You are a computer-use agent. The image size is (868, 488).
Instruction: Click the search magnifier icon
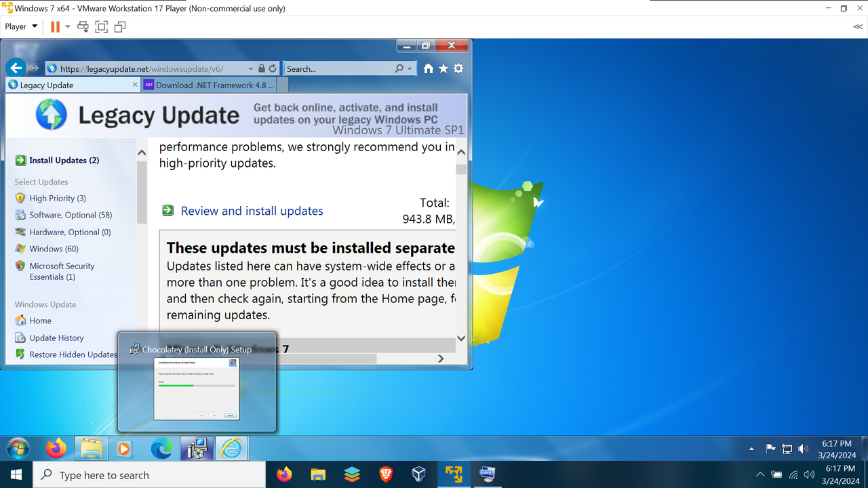pyautogui.click(x=399, y=68)
